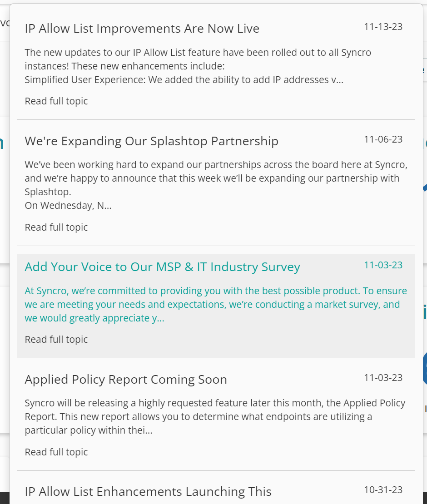Image resolution: width=427 pixels, height=504 pixels.
Task: Open Applied Policy Report Coming Soon title
Action: coord(126,380)
